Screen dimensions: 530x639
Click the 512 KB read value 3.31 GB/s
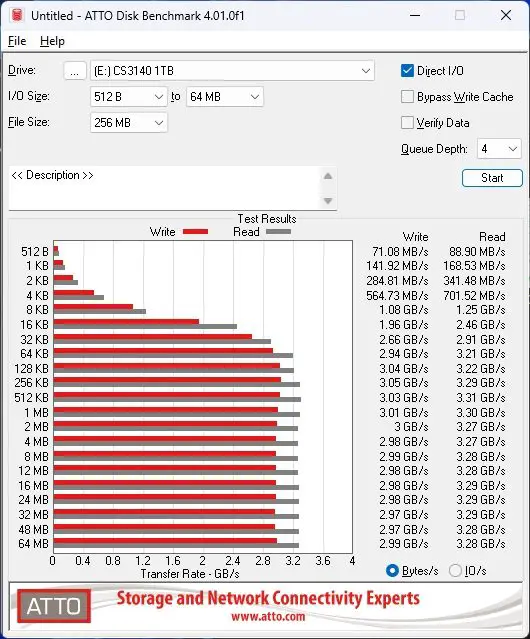tap(481, 398)
